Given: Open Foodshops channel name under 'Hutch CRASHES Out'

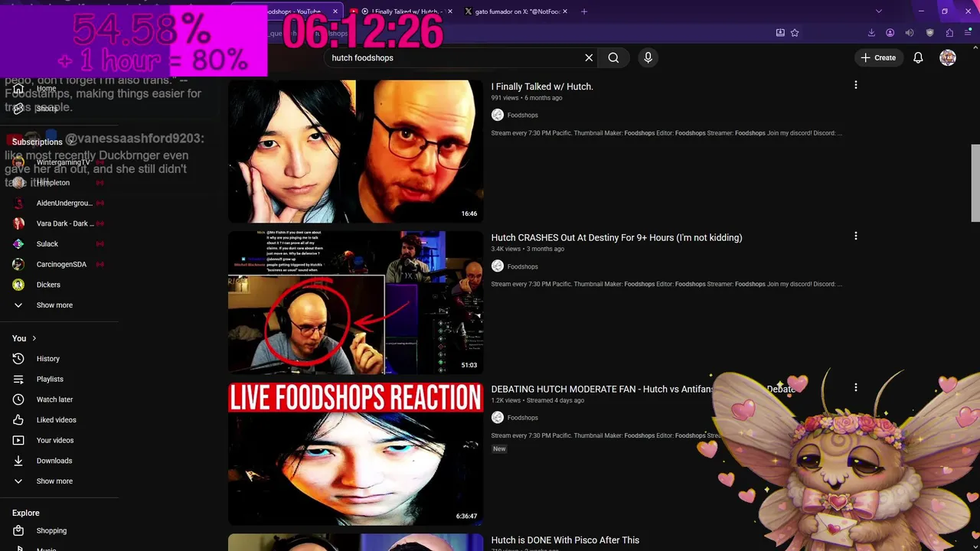Looking at the screenshot, I should tap(523, 266).
